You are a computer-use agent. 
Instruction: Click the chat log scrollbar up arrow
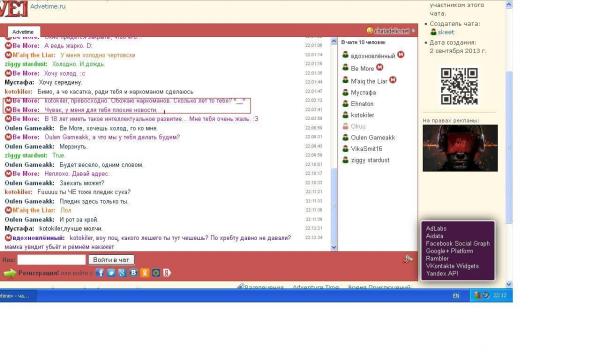coord(333,41)
